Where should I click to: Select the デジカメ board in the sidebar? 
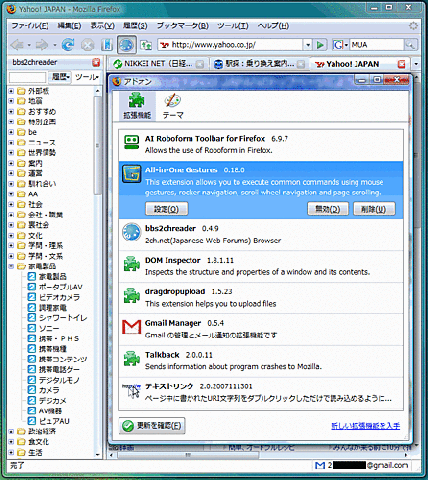[53, 400]
